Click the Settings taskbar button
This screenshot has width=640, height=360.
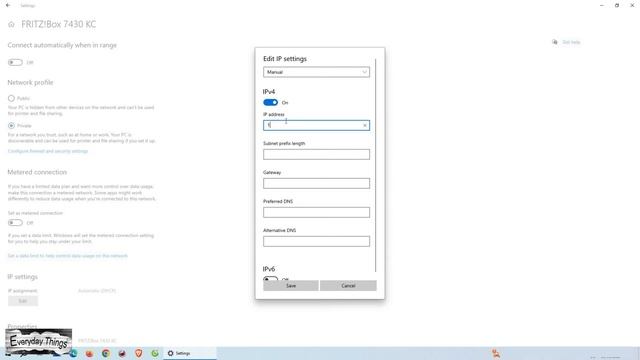click(x=190, y=353)
